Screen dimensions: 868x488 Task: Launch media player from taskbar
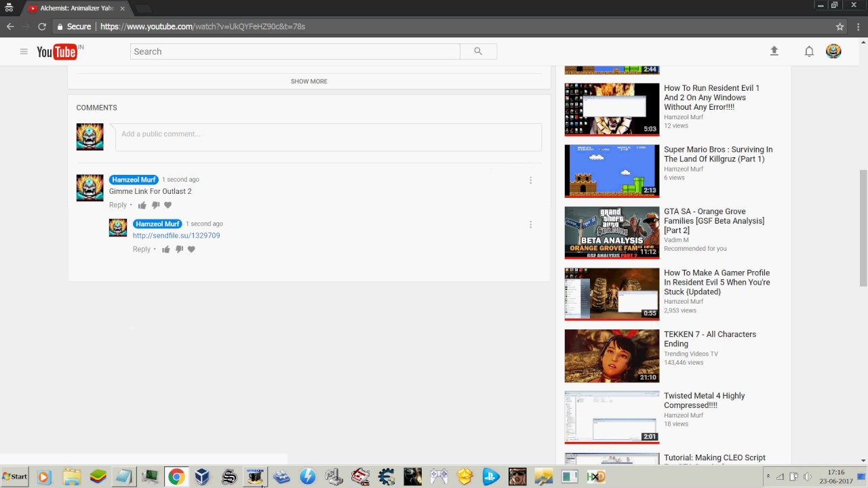click(x=44, y=476)
